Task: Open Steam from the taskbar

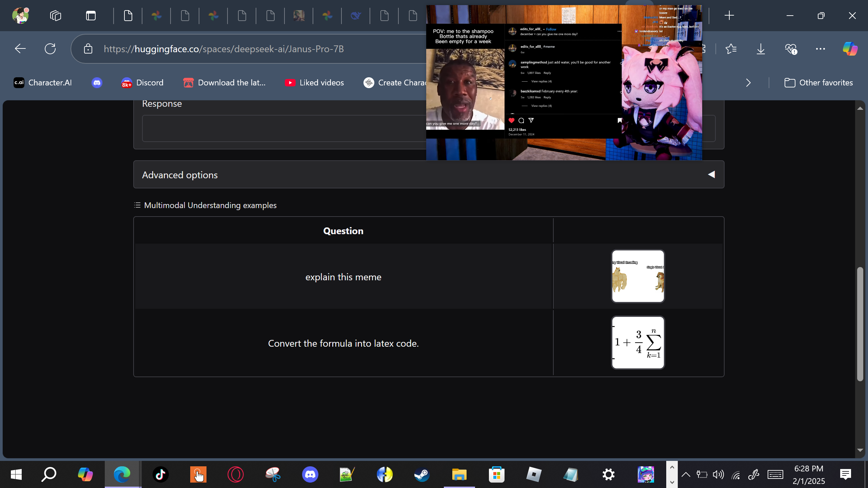Action: [422, 474]
